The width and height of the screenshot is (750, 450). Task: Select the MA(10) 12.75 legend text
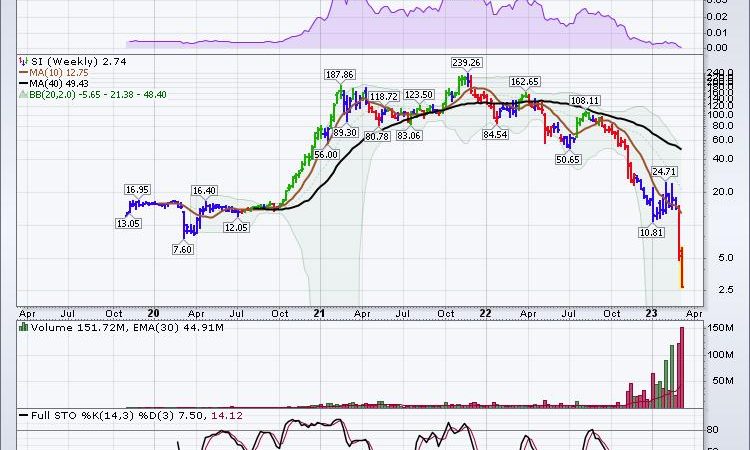tap(59, 73)
